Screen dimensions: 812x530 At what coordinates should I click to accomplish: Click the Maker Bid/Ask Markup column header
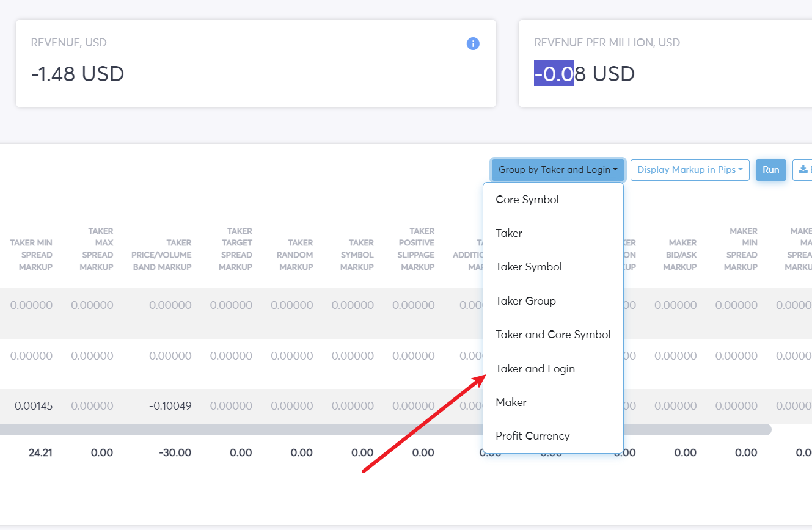pyautogui.click(x=680, y=255)
